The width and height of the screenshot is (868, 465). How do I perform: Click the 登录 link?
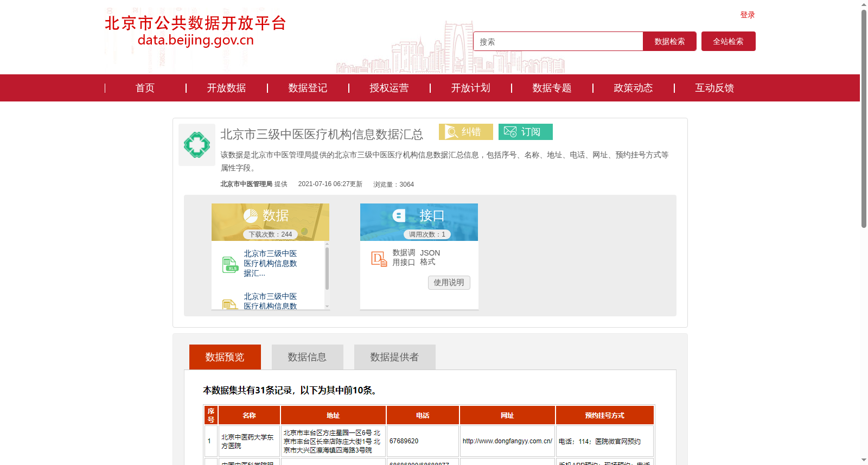pos(748,15)
